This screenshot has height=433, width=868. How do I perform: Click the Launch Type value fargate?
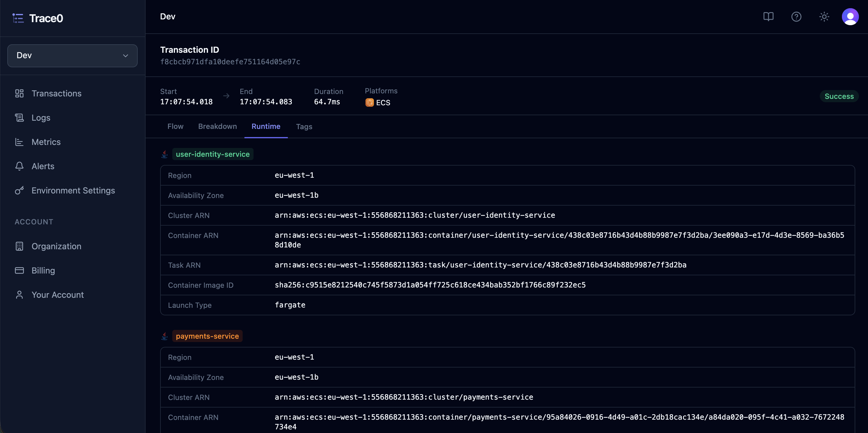(290, 305)
